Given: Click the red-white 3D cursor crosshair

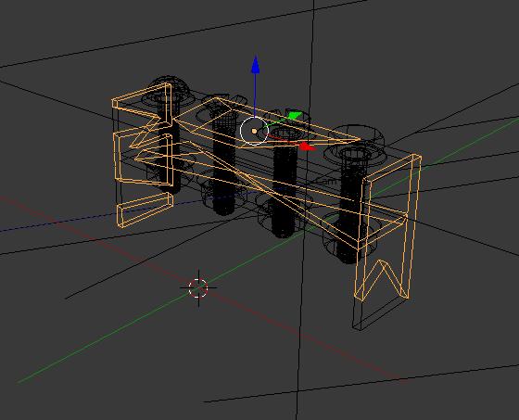Looking at the screenshot, I should coord(198,287).
